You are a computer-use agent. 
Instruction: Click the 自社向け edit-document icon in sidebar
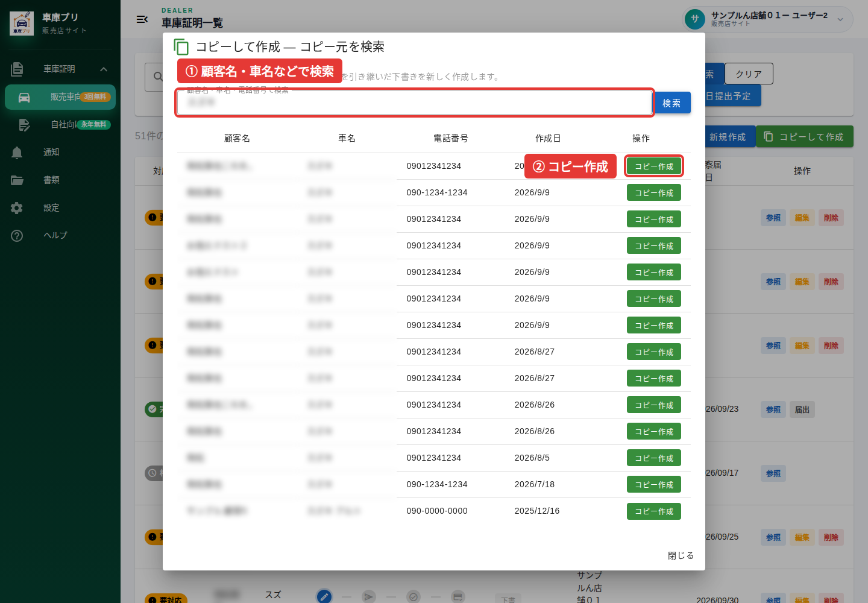(x=24, y=125)
